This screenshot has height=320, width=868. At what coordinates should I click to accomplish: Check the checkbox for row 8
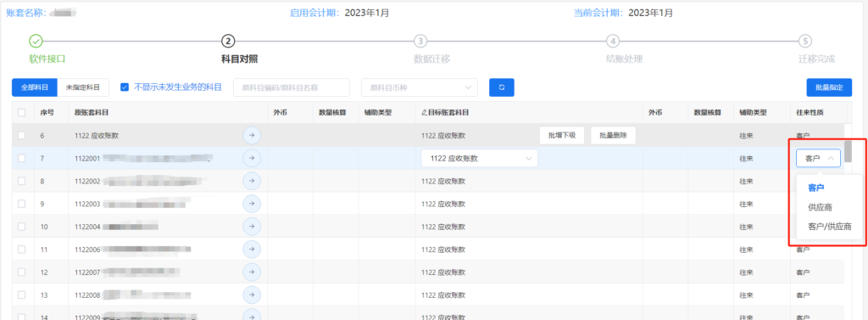pos(21,181)
